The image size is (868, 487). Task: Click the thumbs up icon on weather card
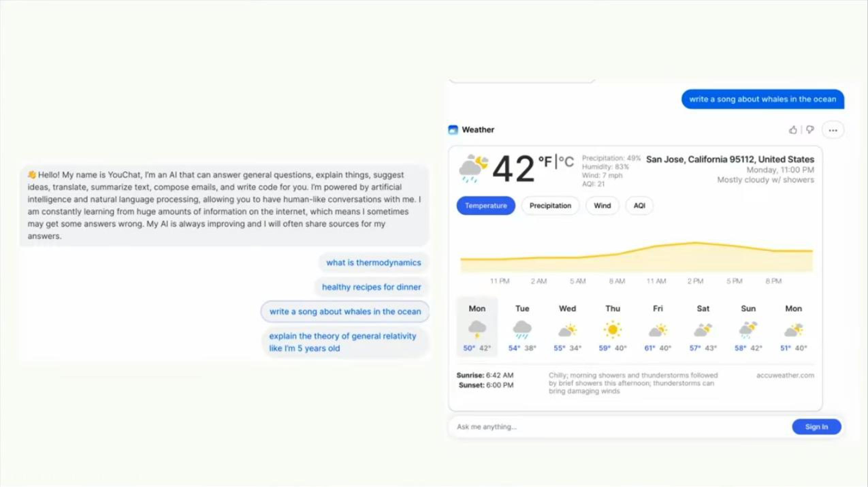tap(793, 130)
